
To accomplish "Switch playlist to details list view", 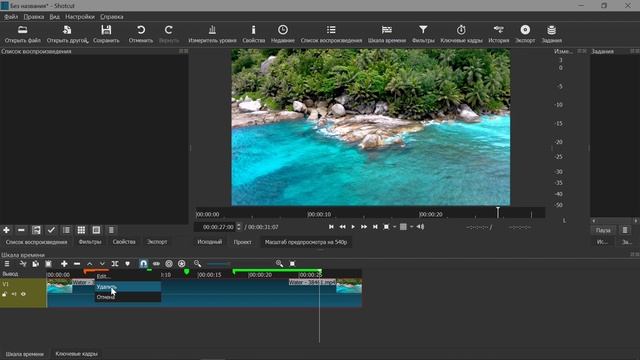I will pos(66,230).
